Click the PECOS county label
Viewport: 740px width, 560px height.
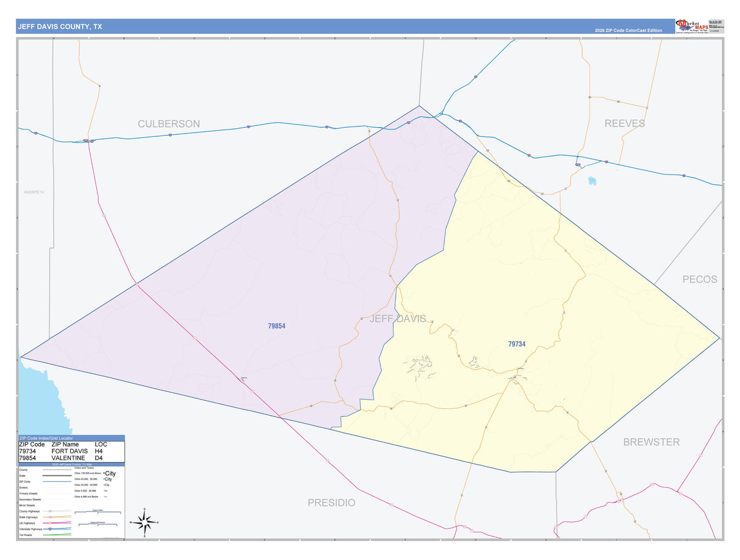[x=700, y=279]
